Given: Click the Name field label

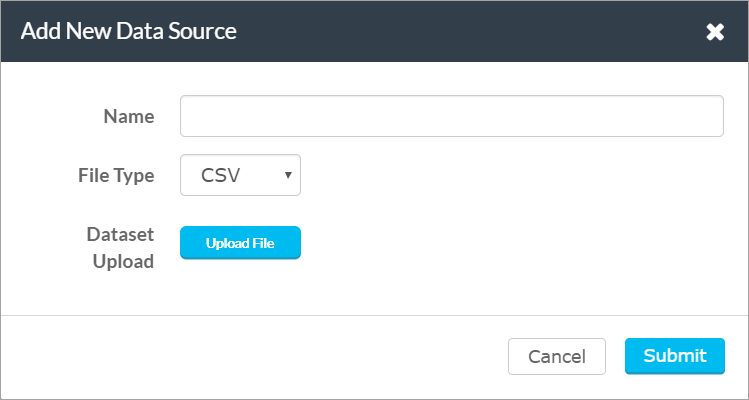Looking at the screenshot, I should click(129, 116).
